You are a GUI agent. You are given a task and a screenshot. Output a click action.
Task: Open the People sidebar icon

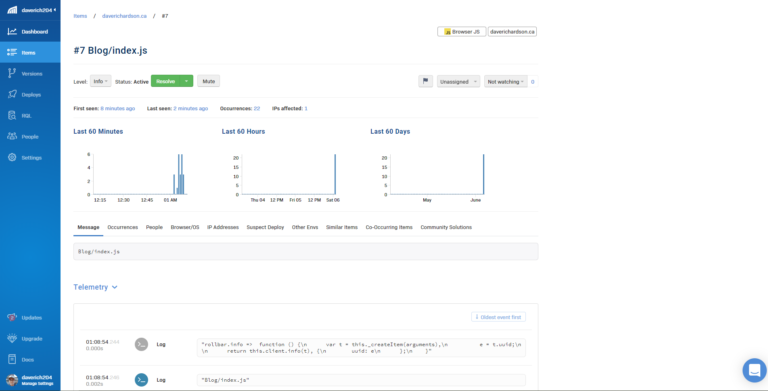coord(12,137)
